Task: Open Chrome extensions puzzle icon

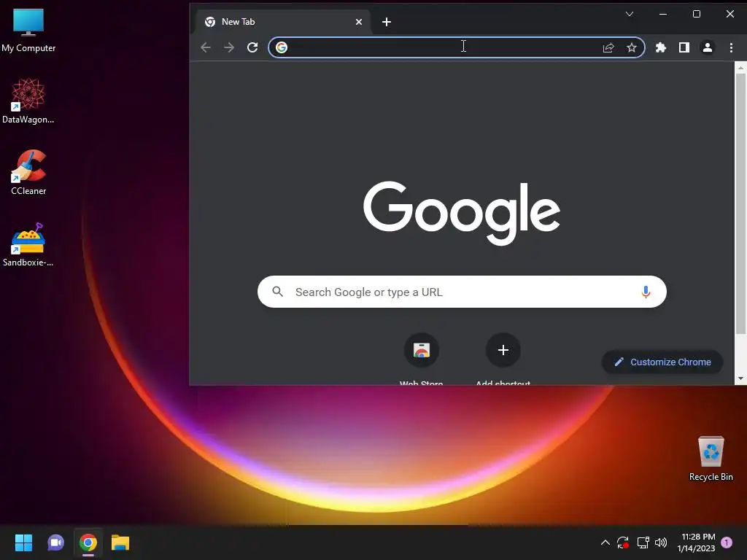Action: (x=661, y=47)
